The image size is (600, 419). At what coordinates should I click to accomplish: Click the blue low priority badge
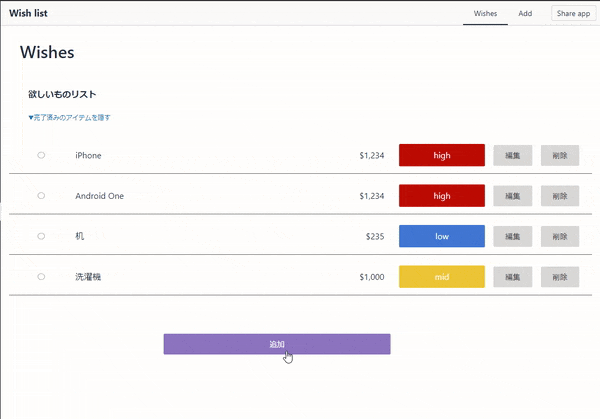pos(442,236)
